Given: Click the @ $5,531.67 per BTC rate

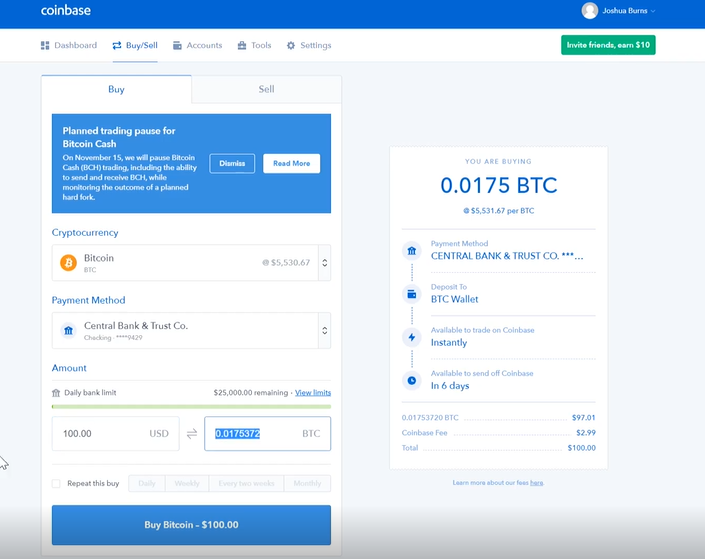Looking at the screenshot, I should tap(499, 210).
